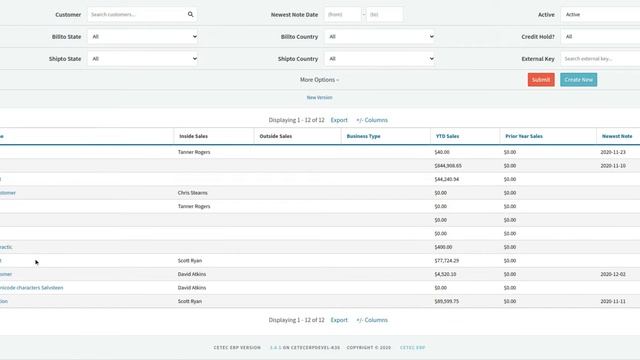Click Tanner Rogers in the $40.00 row

(x=194, y=152)
